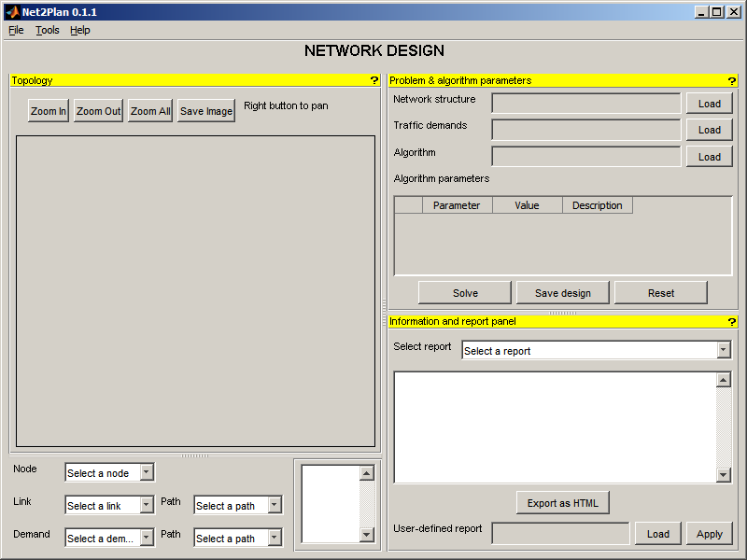Click the Zoom In button
Screen dimensions: 747x560
[49, 111]
